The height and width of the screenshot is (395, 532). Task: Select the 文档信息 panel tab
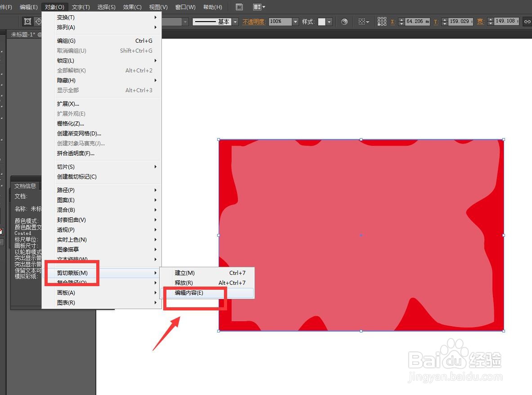coord(25,186)
